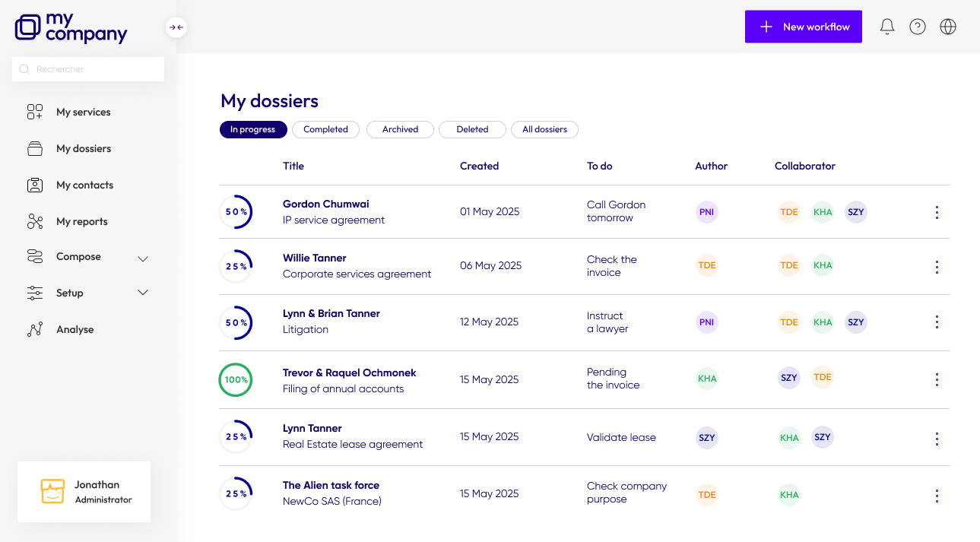Open the Willie Tanner dossier title
Image resolution: width=980 pixels, height=542 pixels.
[315, 258]
